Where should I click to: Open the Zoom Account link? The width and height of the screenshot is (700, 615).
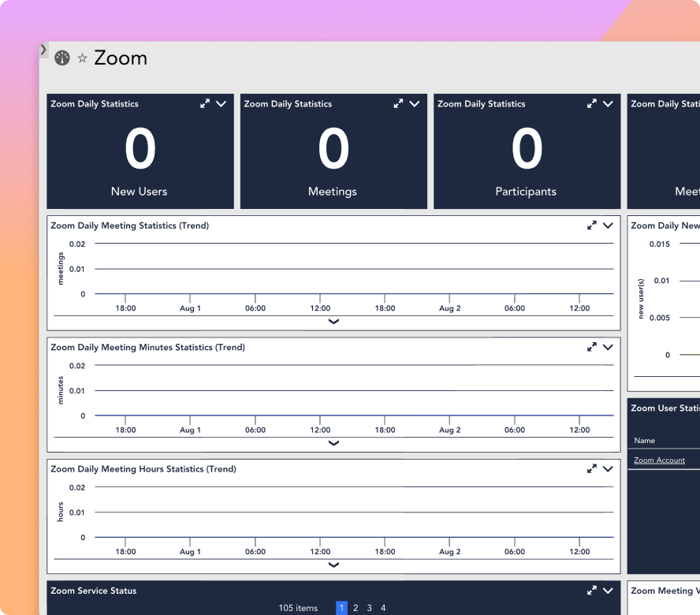659,460
